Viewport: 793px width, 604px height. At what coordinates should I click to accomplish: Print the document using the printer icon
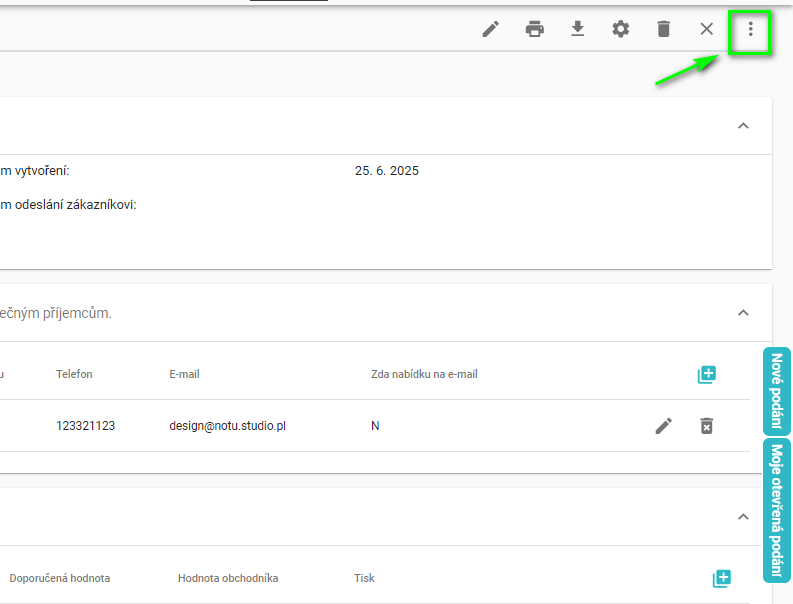point(535,29)
